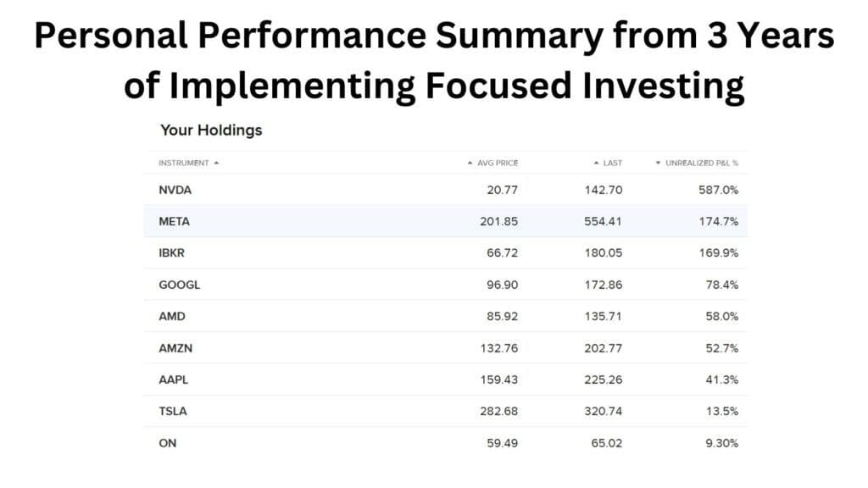Screen dimensions: 868x488
Task: Select the TSLA ticker symbol
Action: click(173, 411)
